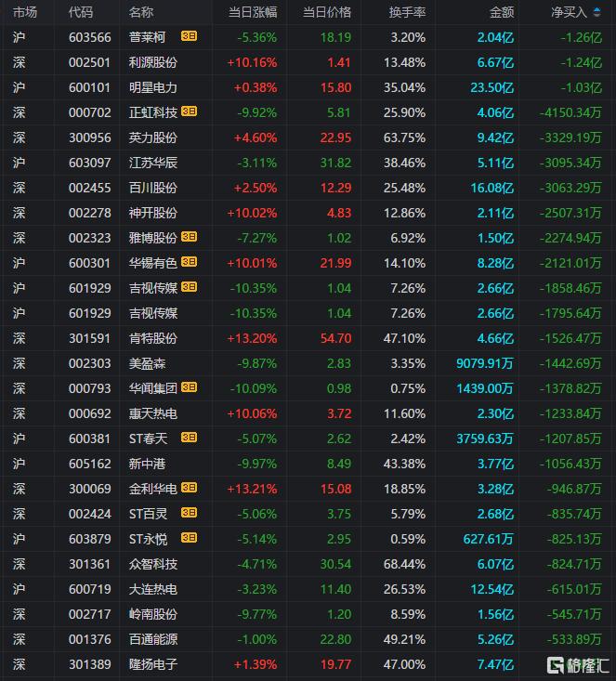Screen dimensions: 616x681
Task: Select stock name 新中港
Action: 148,464
